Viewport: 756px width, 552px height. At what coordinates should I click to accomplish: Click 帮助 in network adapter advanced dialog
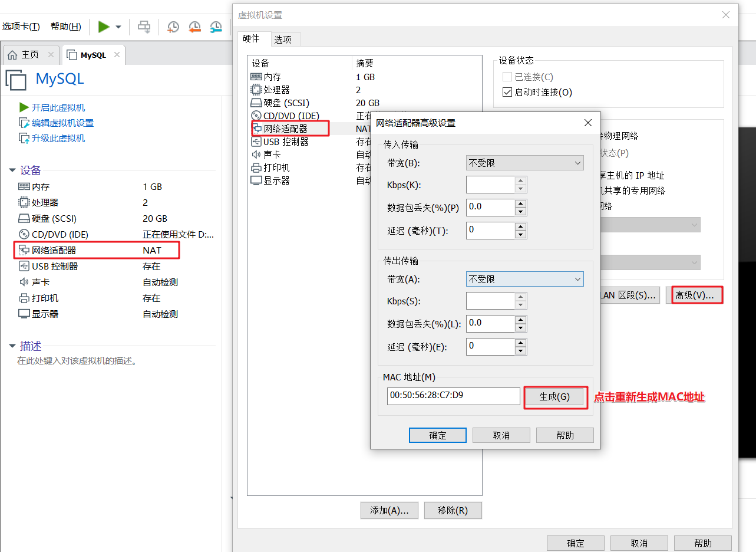[x=564, y=435]
